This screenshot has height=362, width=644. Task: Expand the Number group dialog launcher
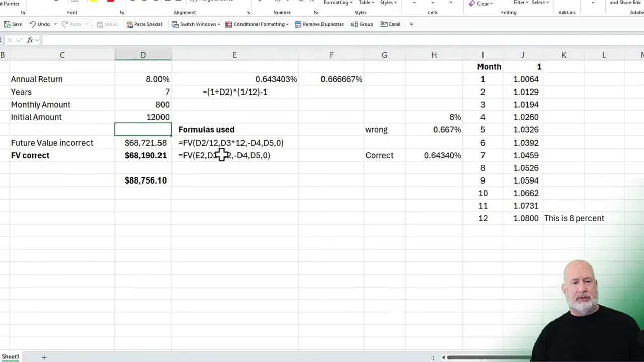(315, 12)
